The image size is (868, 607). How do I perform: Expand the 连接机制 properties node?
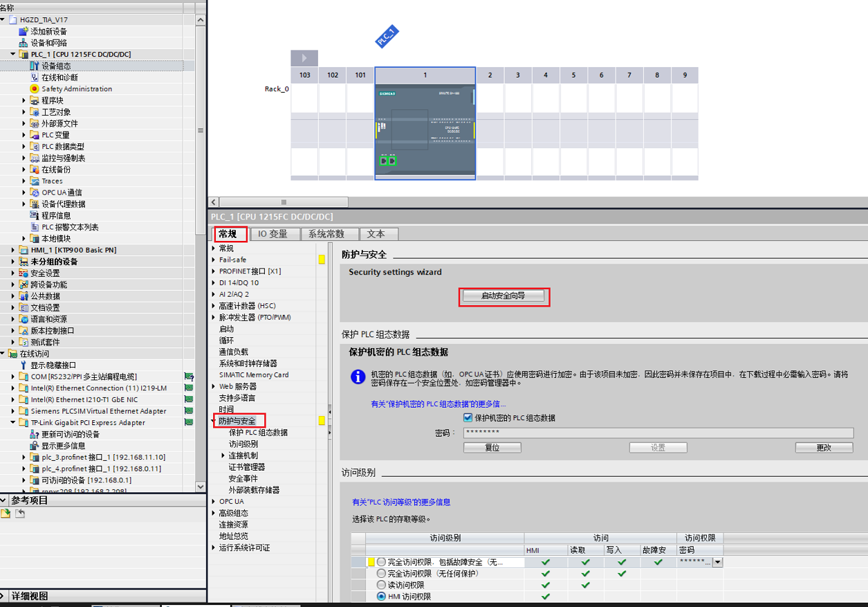pos(223,455)
